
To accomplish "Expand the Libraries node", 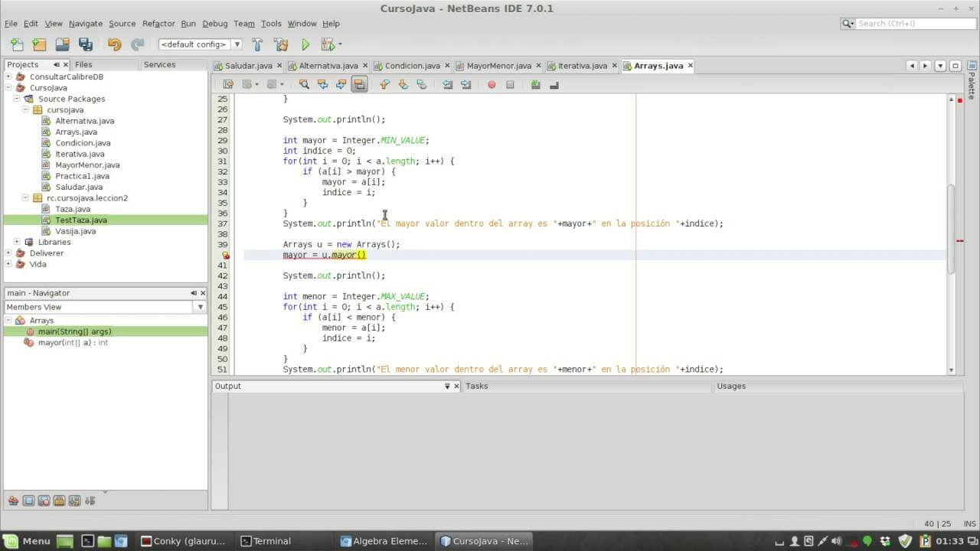I will pos(17,242).
